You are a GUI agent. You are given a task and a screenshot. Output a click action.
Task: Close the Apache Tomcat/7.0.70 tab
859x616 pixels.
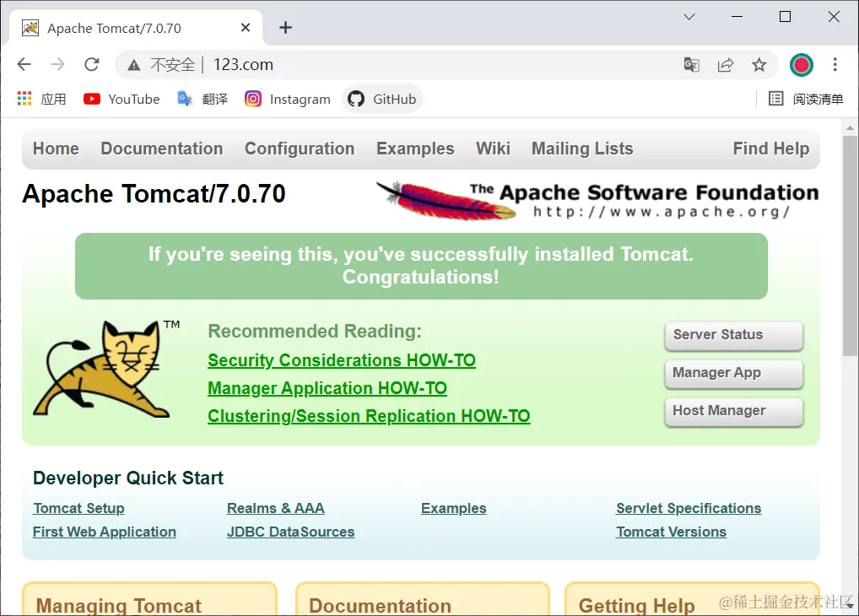click(x=246, y=27)
